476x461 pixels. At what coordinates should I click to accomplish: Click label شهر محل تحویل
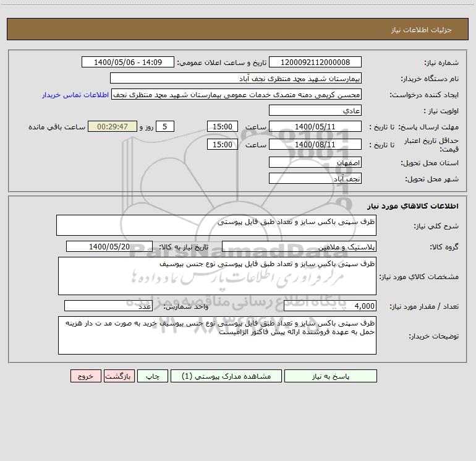432,179
